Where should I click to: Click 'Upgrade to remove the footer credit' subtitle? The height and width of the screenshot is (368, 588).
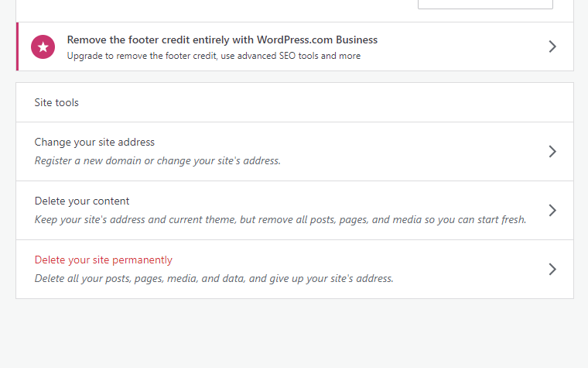click(x=147, y=56)
